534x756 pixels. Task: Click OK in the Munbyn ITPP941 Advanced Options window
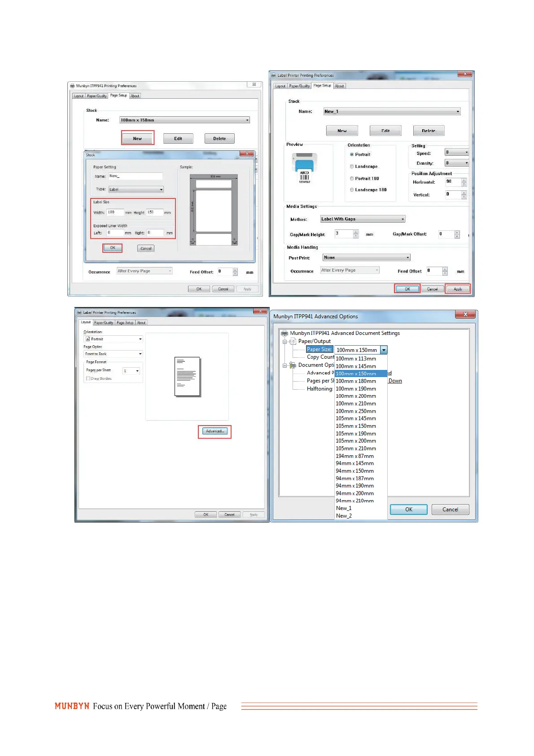pos(409,510)
